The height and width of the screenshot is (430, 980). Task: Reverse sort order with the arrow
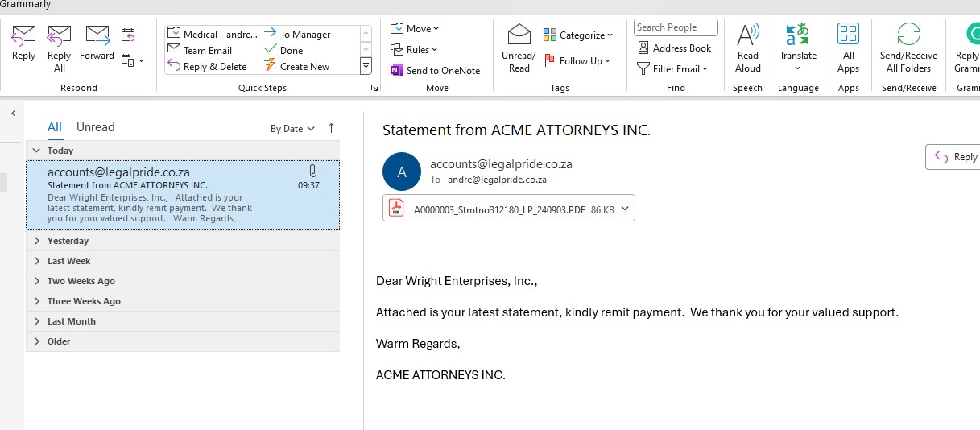[331, 129]
